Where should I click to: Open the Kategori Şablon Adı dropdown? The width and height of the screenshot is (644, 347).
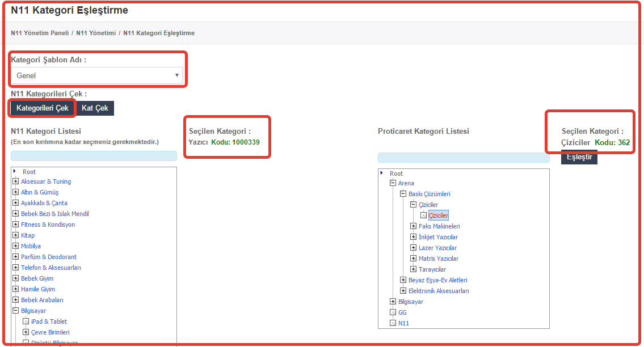point(96,75)
